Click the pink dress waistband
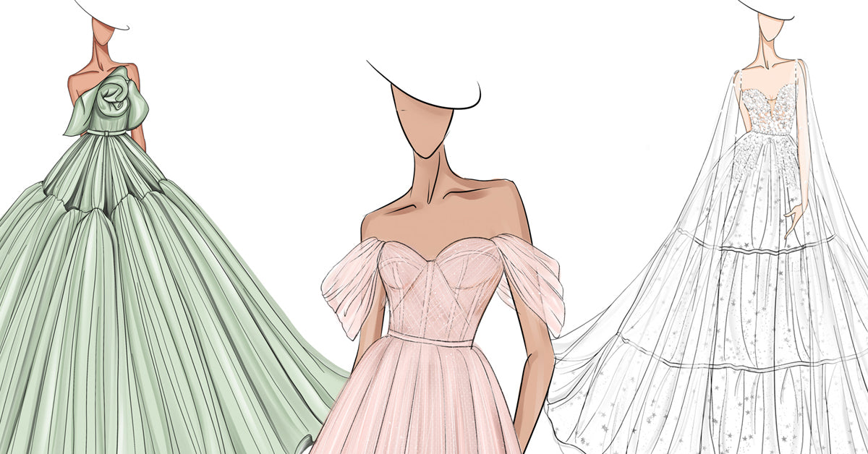Viewport: 868px width, 454px height. tap(432, 338)
